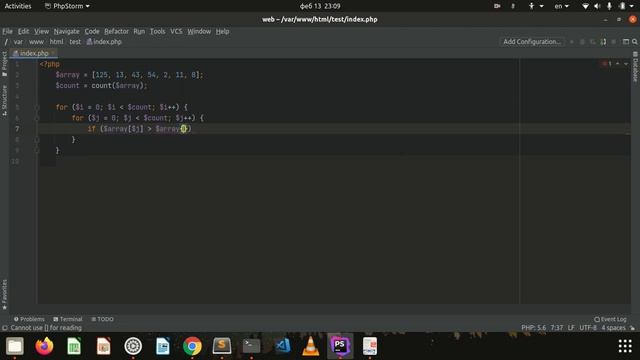This screenshot has height=360, width=640.
Task: Click the disabled Run button in toolbar
Action: click(572, 42)
